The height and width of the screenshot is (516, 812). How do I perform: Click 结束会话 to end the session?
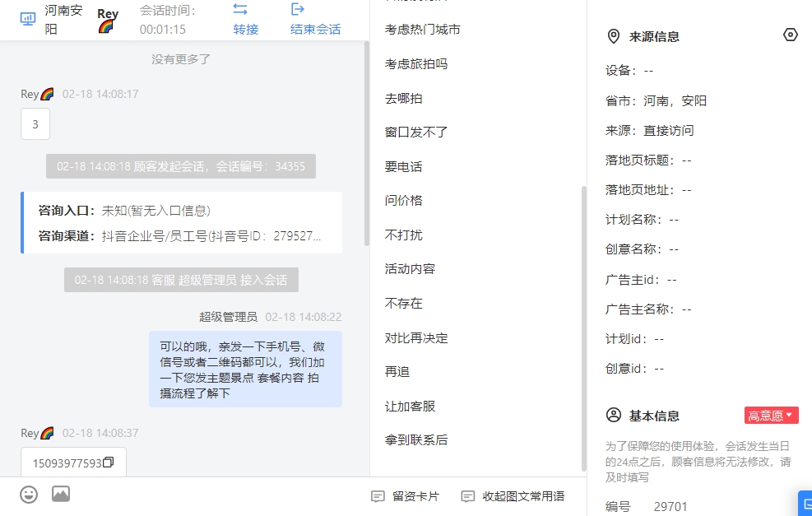[x=315, y=30]
